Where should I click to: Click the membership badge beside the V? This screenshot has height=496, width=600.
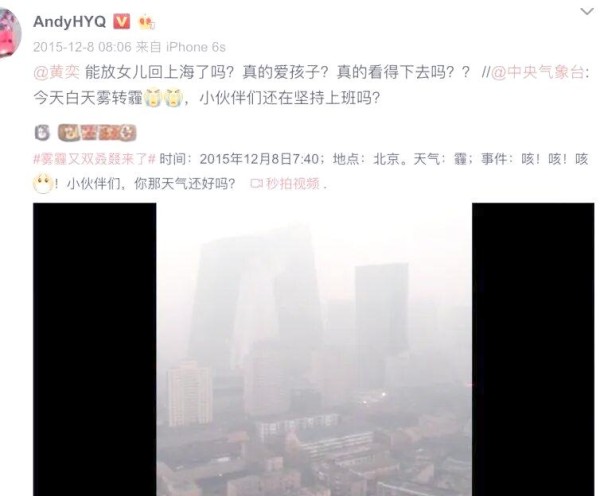click(147, 22)
